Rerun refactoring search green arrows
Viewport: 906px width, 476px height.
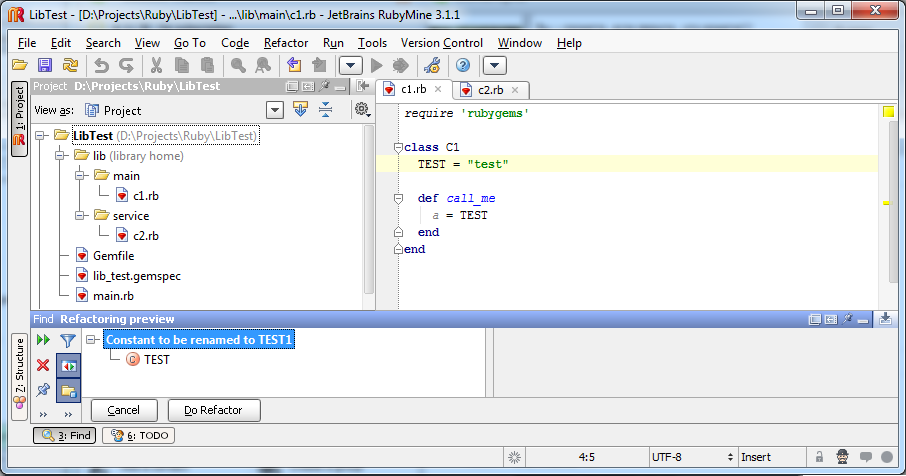[x=43, y=340]
